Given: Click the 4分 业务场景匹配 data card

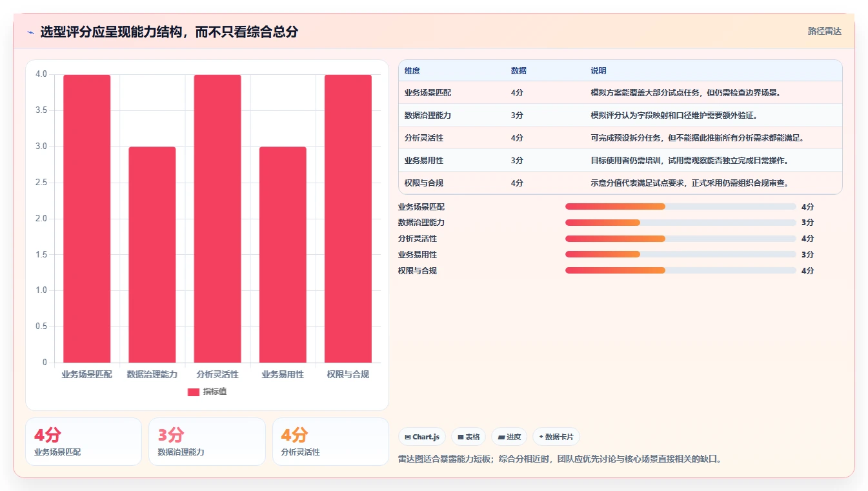Looking at the screenshot, I should 83,441.
